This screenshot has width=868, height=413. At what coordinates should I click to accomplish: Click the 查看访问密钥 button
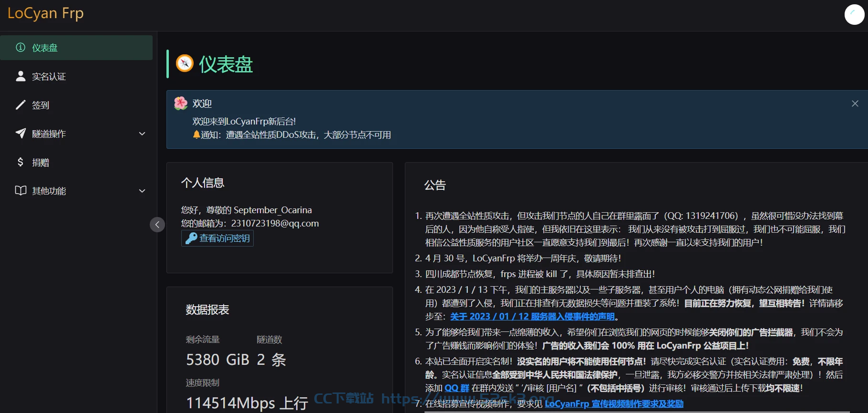pos(217,238)
